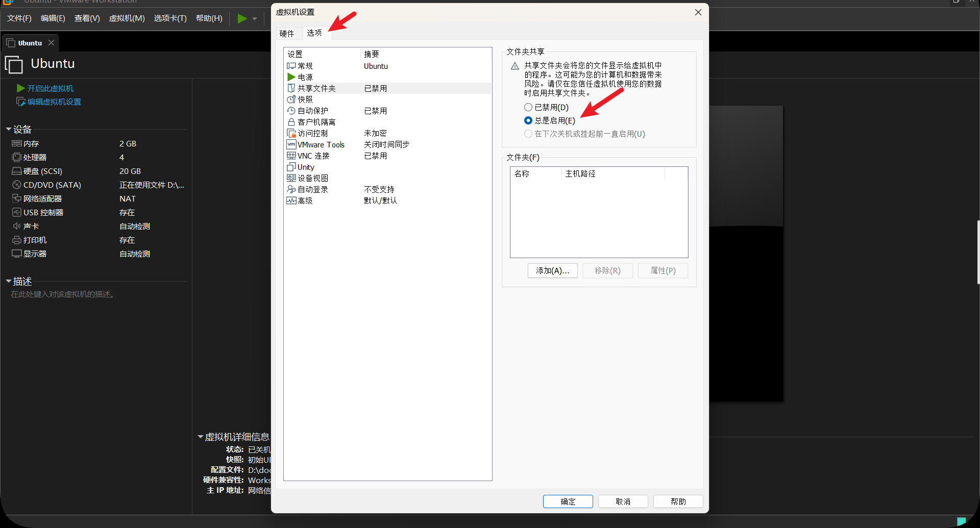Viewport: 980px width, 528px height.
Task: Click the 内存 memory device icon
Action: coord(17,144)
